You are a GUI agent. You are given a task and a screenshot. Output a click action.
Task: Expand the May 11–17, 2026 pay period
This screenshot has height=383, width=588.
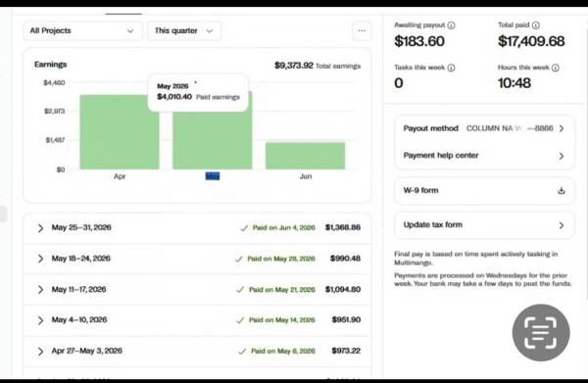[40, 290]
